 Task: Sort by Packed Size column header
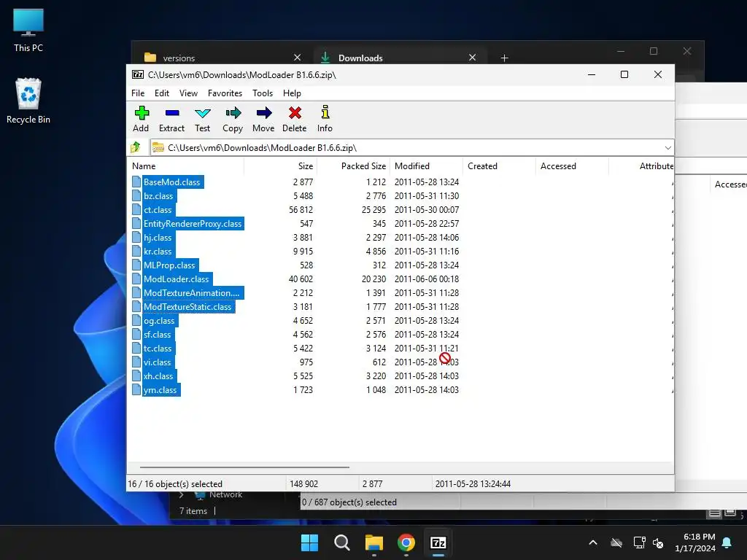pyautogui.click(x=354, y=166)
